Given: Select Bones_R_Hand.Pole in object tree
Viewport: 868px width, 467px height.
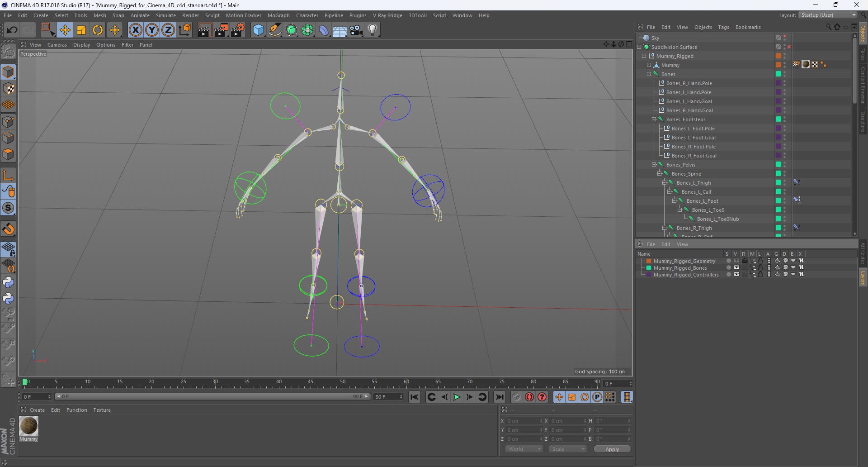Looking at the screenshot, I should point(689,83).
